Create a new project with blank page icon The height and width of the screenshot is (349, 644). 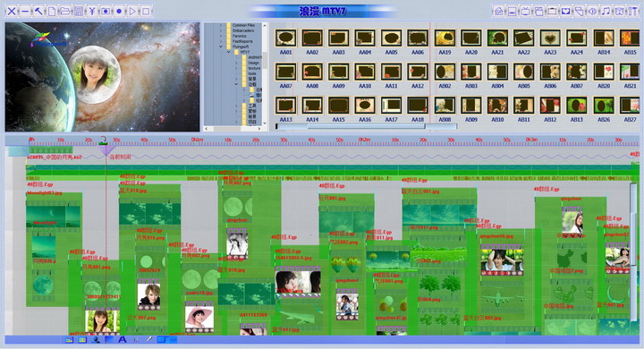52,11
